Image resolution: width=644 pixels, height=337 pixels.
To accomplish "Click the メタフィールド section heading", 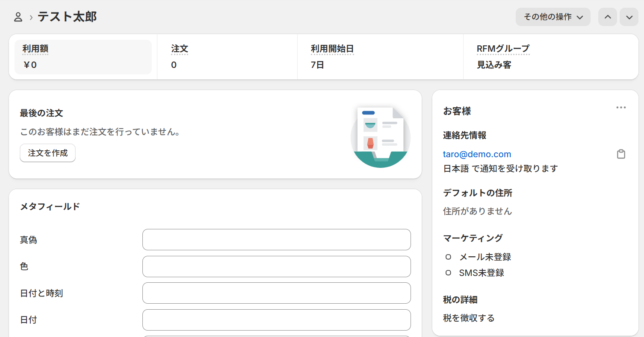I will click(x=50, y=207).
